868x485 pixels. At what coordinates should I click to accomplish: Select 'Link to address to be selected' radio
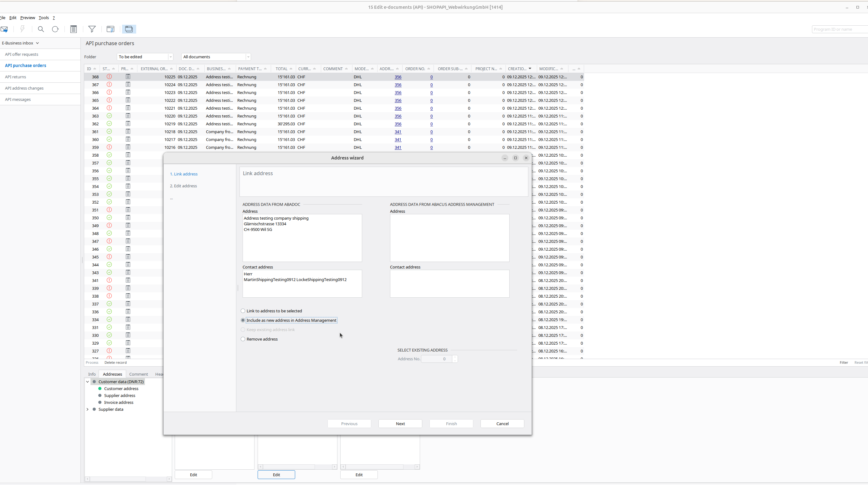(x=243, y=311)
